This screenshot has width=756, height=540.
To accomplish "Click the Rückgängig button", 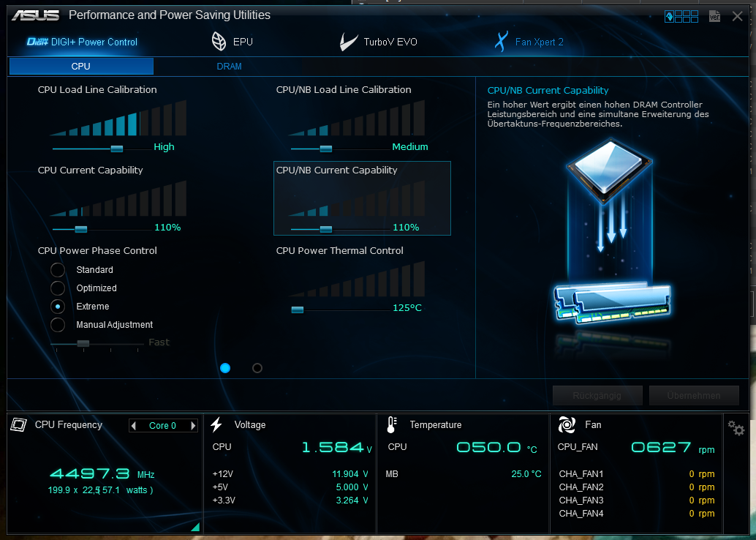I will click(597, 396).
